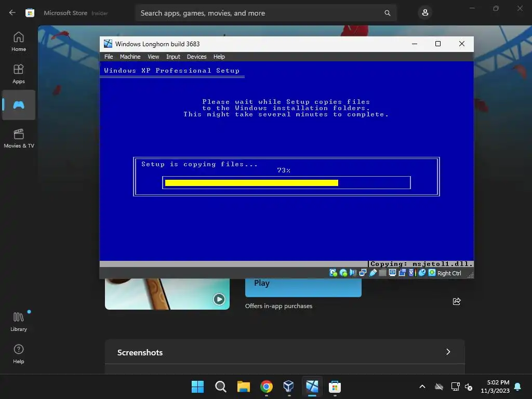532x399 pixels.
Task: Open the VirtualBox window icon system menu
Action: [108, 44]
